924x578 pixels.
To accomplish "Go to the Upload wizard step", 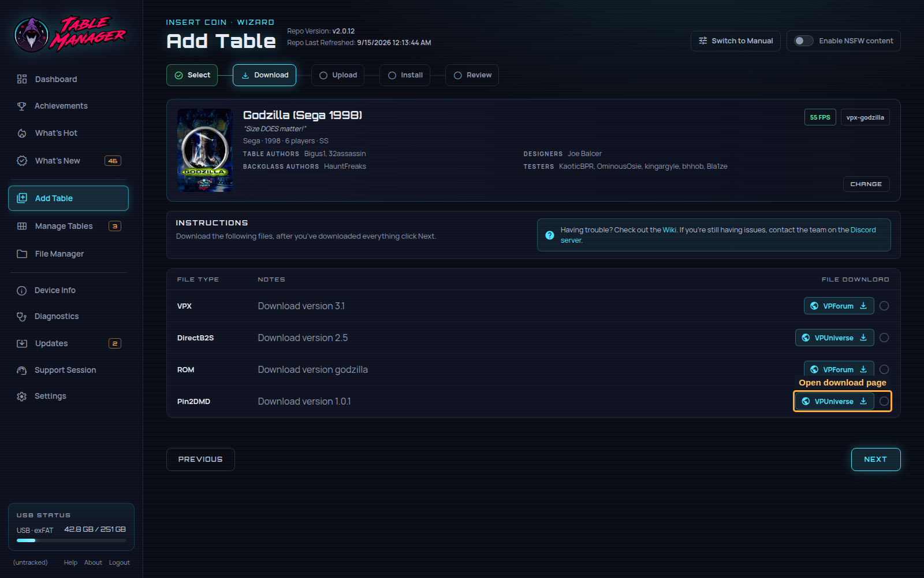I will 338,75.
